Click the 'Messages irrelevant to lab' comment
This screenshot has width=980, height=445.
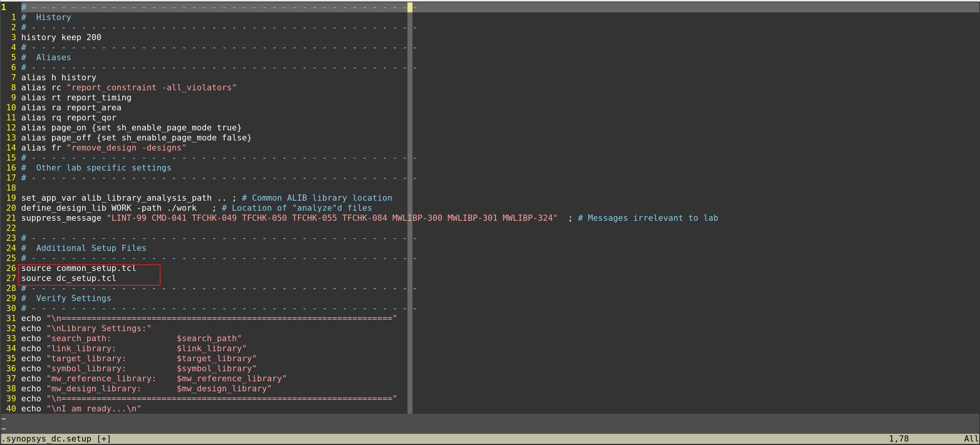[x=652, y=218]
